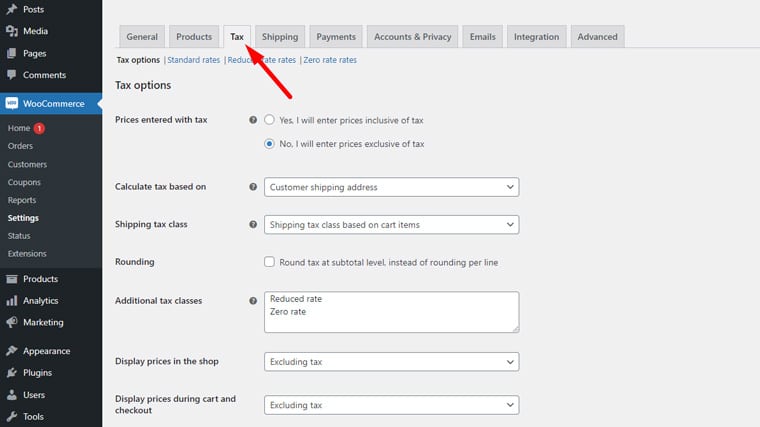The image size is (760, 427).
Task: Click the Marketing megaphone icon
Action: (11, 323)
